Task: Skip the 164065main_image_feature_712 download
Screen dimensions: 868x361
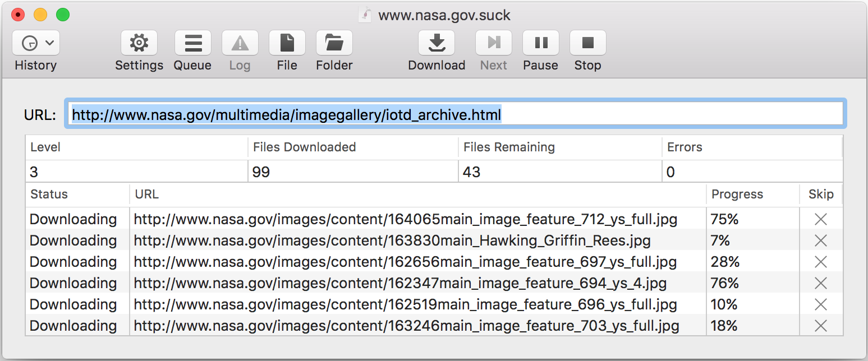Action: [x=821, y=219]
